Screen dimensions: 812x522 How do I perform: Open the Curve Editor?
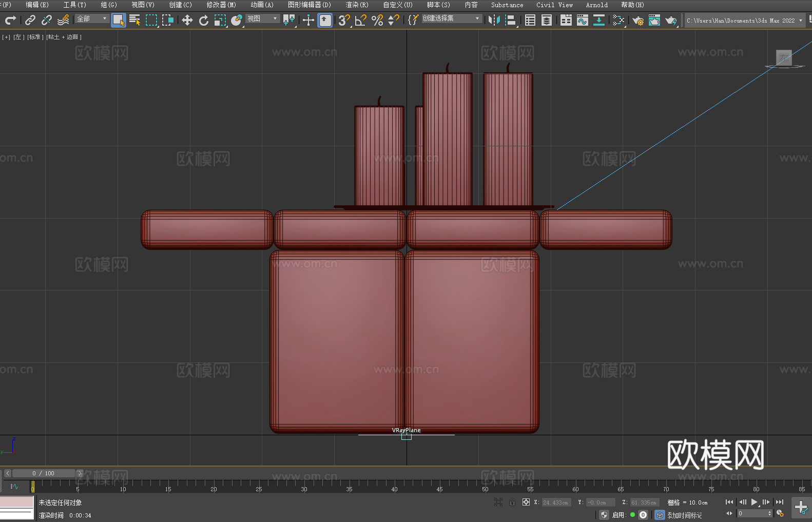[583, 20]
